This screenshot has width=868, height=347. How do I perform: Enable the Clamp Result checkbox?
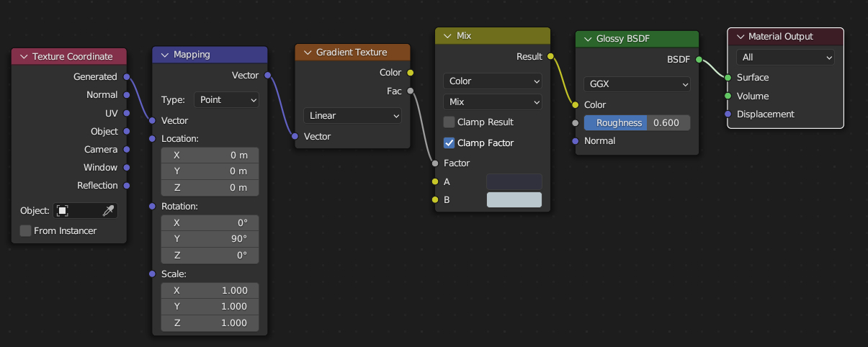(x=449, y=122)
